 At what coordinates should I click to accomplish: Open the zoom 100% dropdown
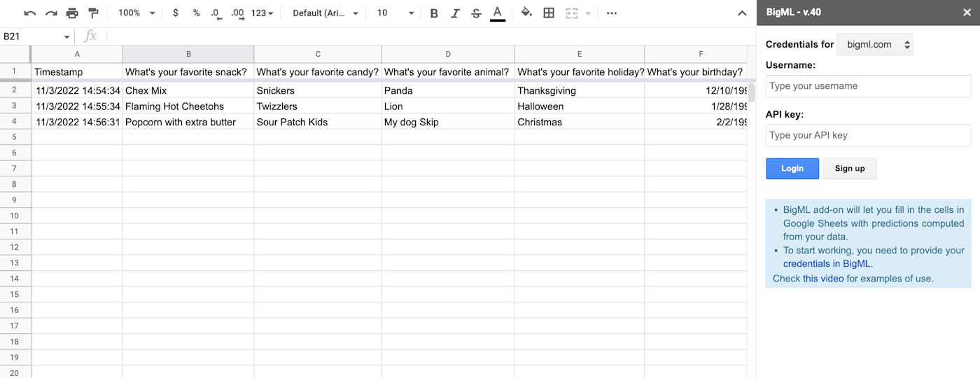(136, 13)
